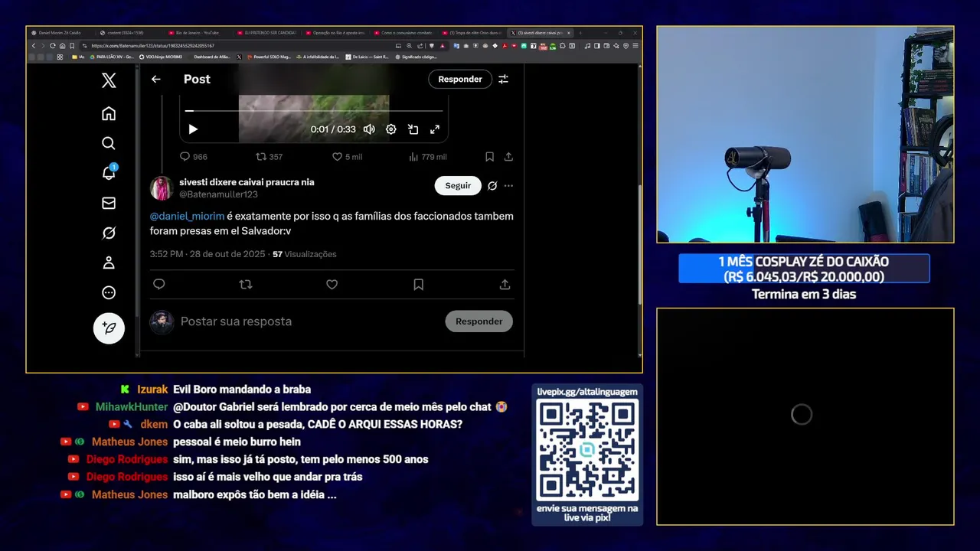Open the @daniel_miorim mention link
This screenshot has height=551, width=980.
click(188, 217)
